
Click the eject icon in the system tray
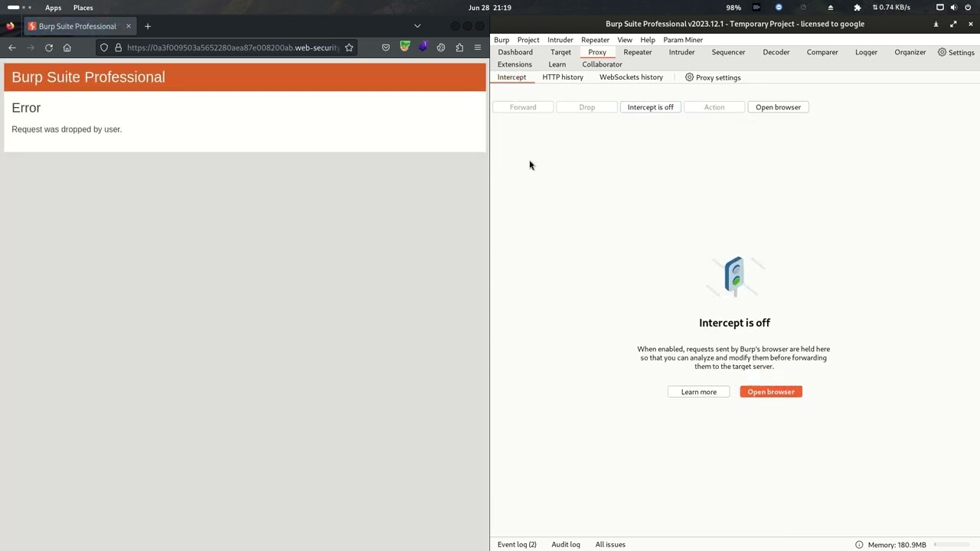pyautogui.click(x=831, y=8)
